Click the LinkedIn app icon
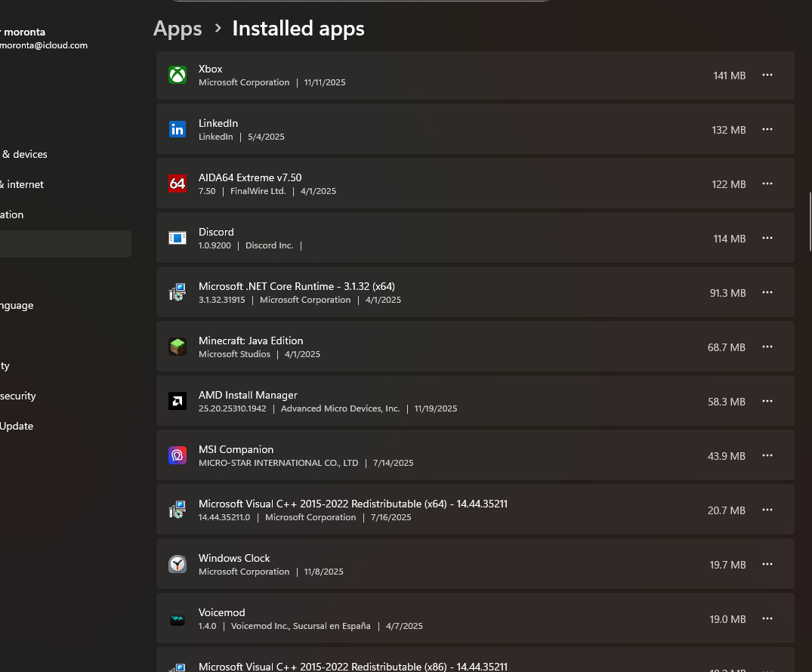Image resolution: width=812 pixels, height=672 pixels. click(178, 130)
